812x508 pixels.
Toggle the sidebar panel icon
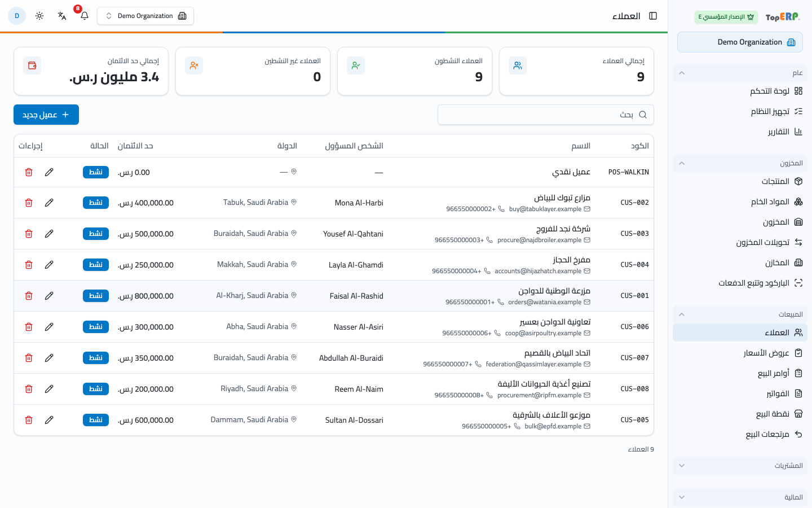pyautogui.click(x=653, y=16)
